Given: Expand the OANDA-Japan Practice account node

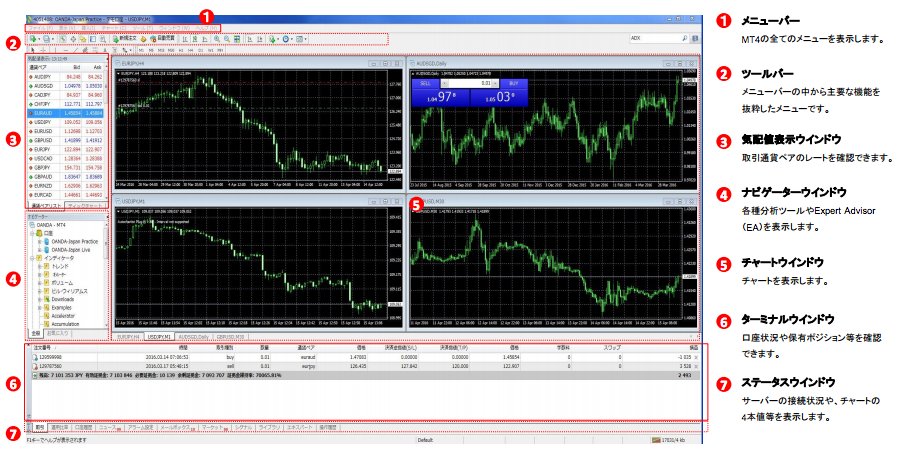Looking at the screenshot, I should point(41,241).
